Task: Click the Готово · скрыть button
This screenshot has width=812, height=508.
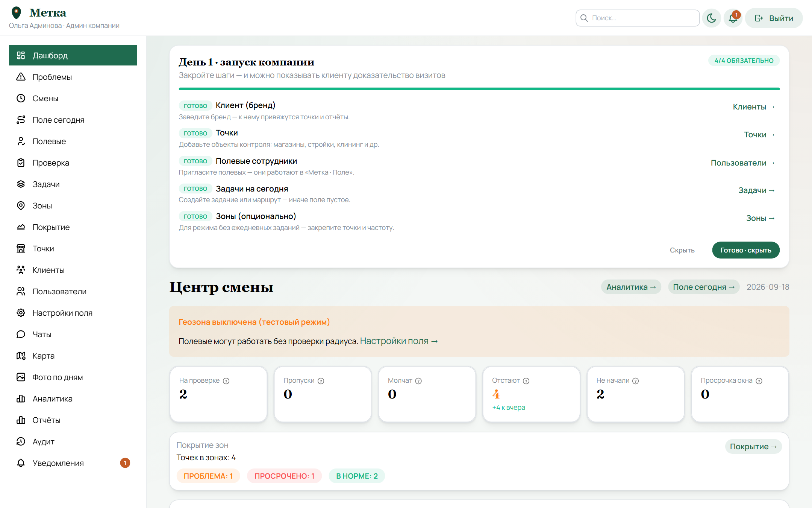Action: click(x=746, y=250)
